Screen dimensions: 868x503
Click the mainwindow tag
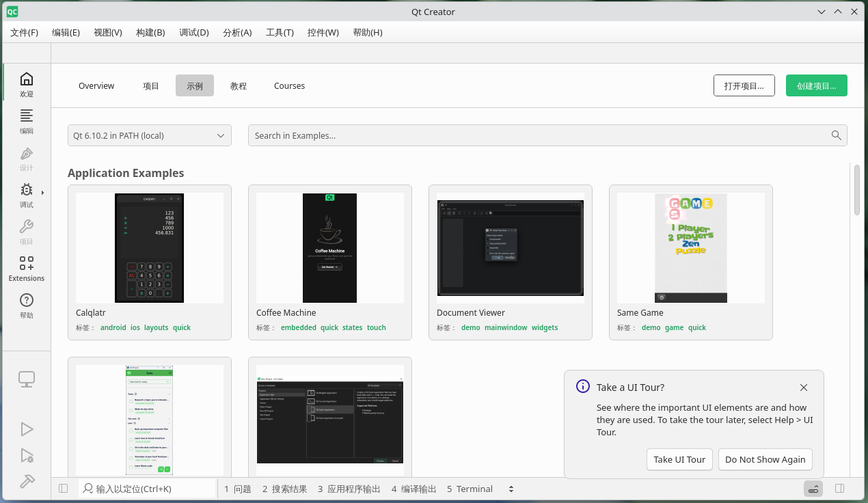[x=506, y=327]
